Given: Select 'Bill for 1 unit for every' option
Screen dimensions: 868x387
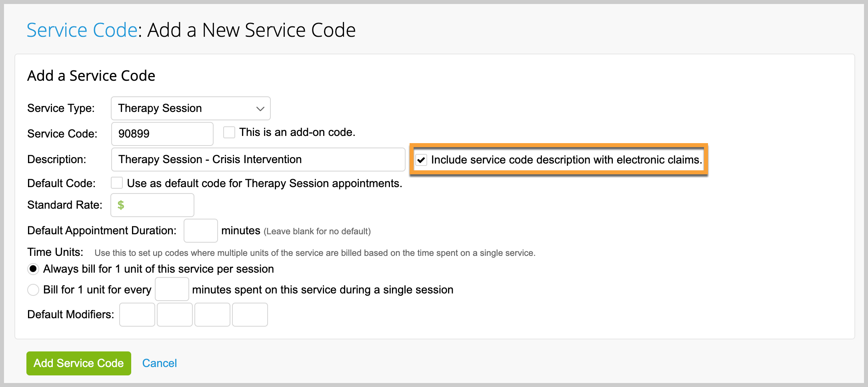Looking at the screenshot, I should (x=33, y=290).
